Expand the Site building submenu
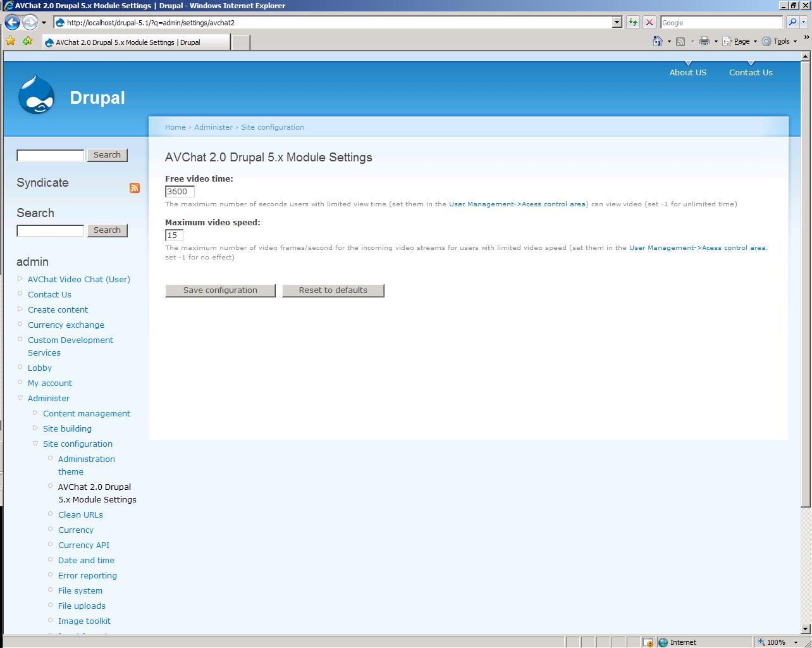 pos(35,428)
